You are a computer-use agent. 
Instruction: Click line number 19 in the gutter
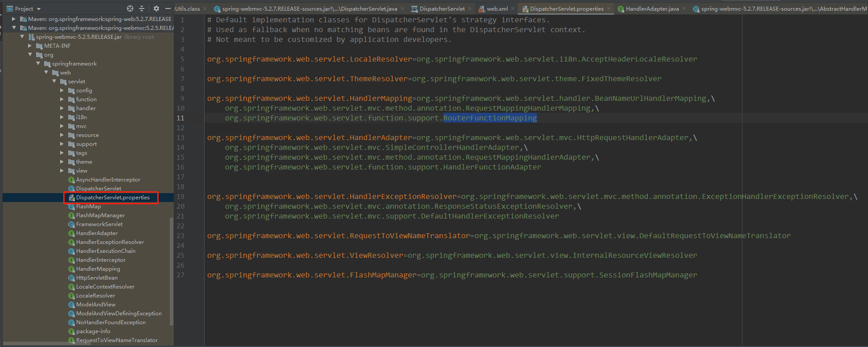pyautogui.click(x=180, y=196)
